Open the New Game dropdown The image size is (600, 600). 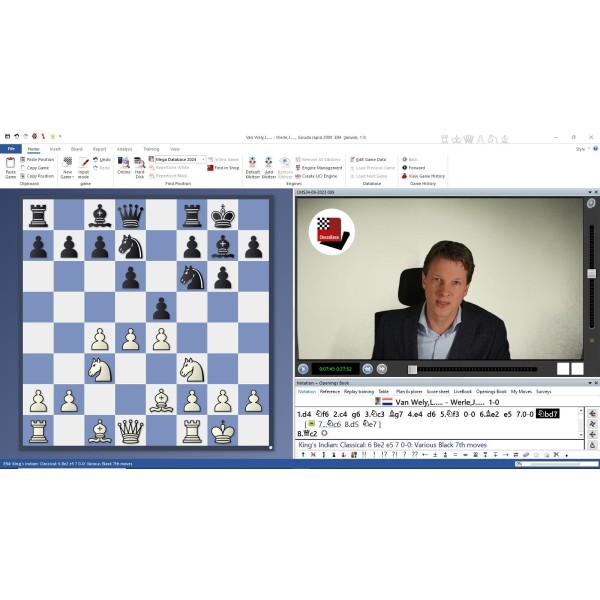67,168
